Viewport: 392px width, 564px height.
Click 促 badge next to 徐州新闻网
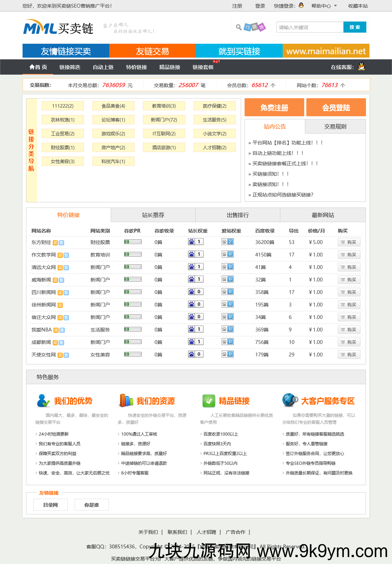(x=60, y=305)
